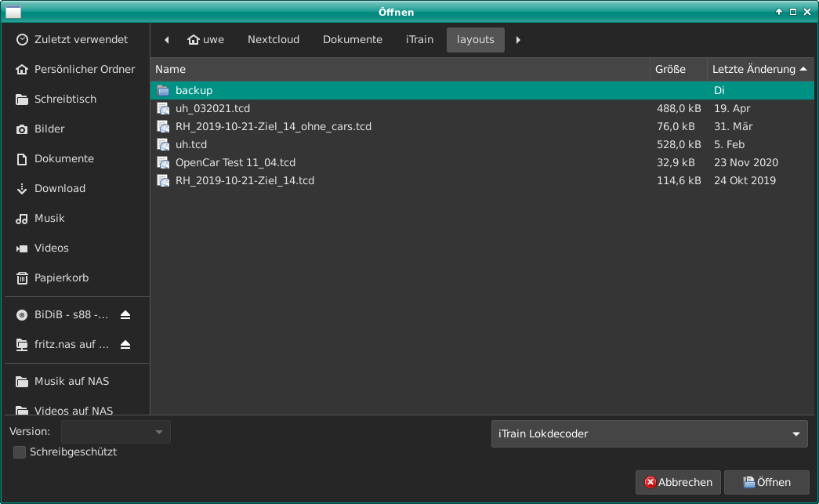Enable the Schreibgeschützt checkbox
The width and height of the screenshot is (819, 504).
tap(20, 452)
